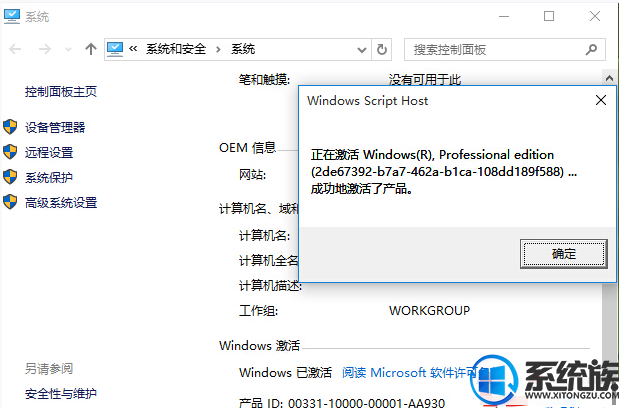Image resolution: width=619 pixels, height=408 pixels.
Task: Open address bar history dropdown
Action: click(361, 50)
